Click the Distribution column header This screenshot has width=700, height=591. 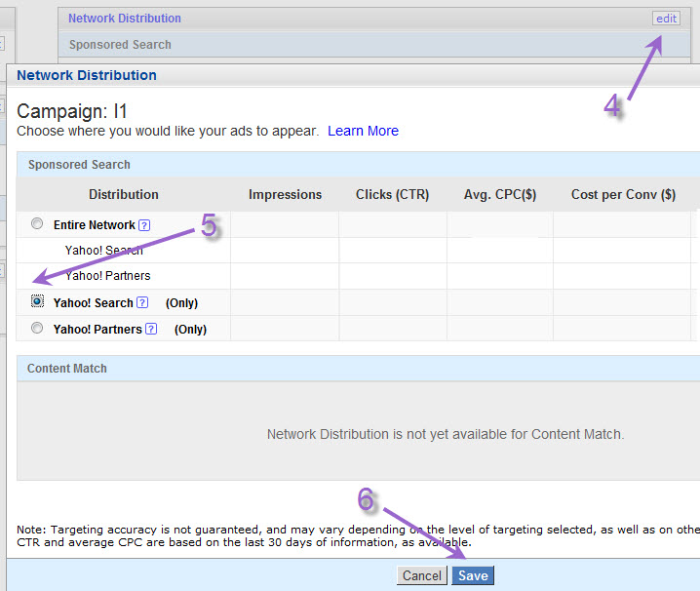(124, 194)
